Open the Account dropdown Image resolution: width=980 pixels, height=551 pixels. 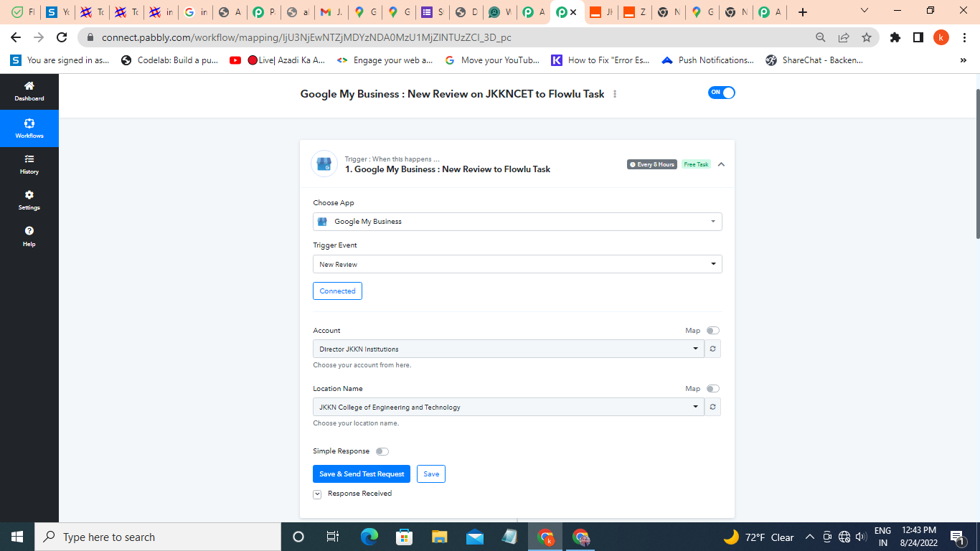(508, 349)
